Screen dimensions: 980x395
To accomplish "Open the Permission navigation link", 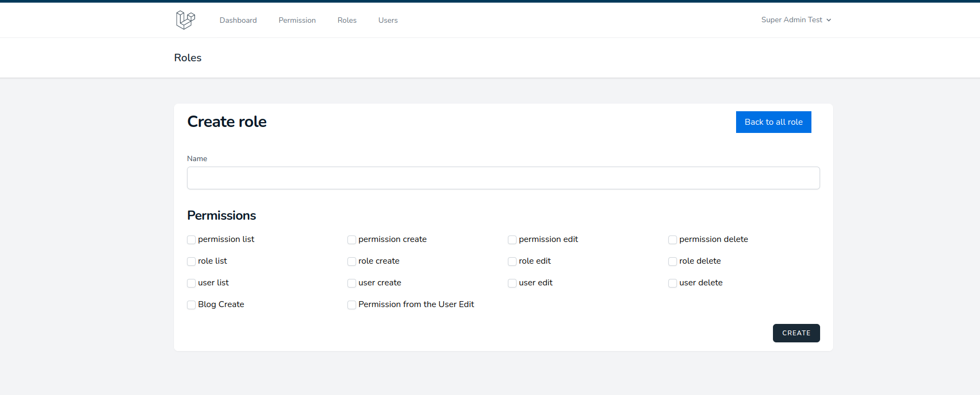I will (x=297, y=20).
